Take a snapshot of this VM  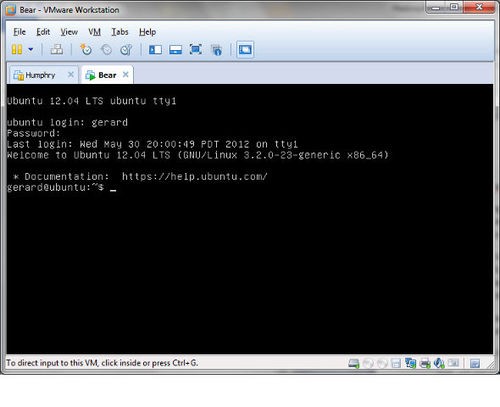coord(86,50)
